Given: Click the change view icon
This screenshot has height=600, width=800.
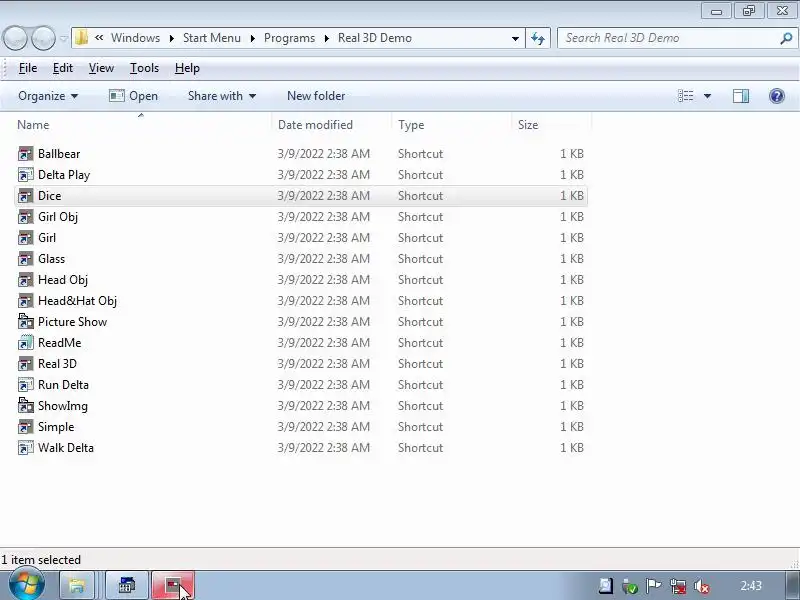Looking at the screenshot, I should pyautogui.click(x=685, y=96).
